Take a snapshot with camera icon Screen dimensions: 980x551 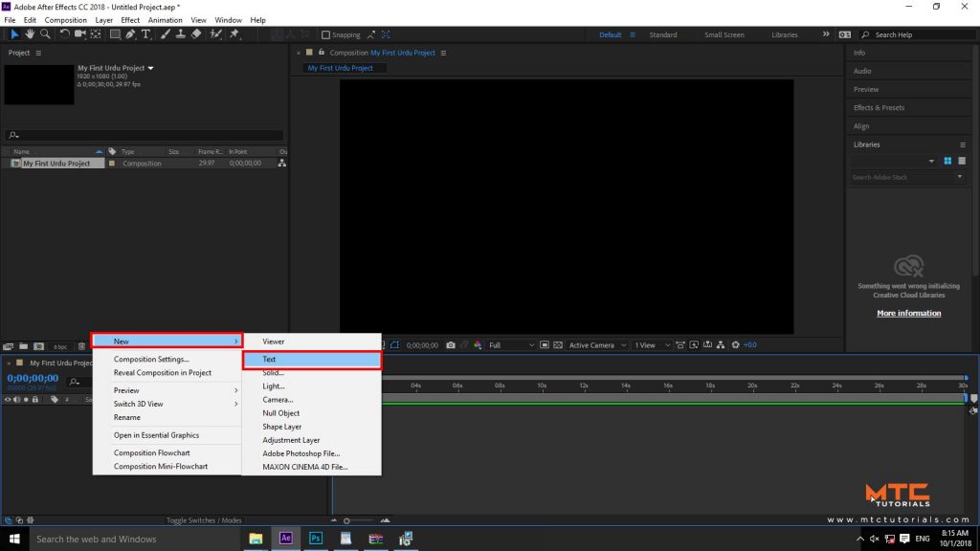point(451,344)
